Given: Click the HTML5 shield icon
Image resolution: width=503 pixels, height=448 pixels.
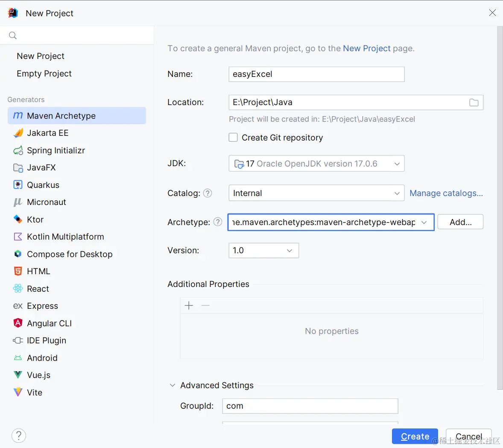Looking at the screenshot, I should pos(18,271).
